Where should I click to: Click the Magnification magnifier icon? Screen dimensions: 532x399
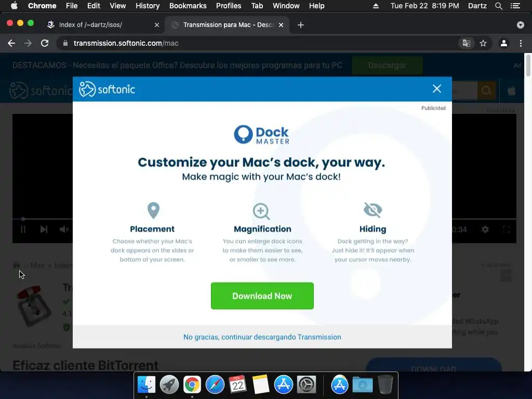click(x=262, y=211)
